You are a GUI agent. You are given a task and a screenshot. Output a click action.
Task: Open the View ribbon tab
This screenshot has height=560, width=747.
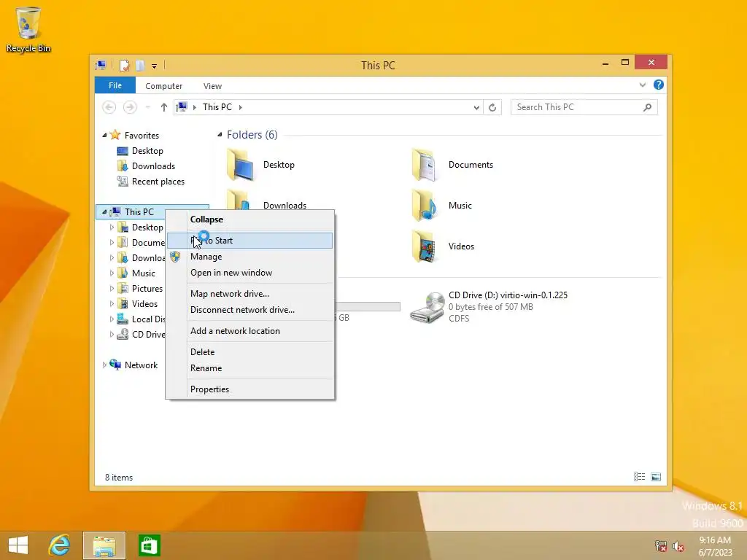pos(212,86)
